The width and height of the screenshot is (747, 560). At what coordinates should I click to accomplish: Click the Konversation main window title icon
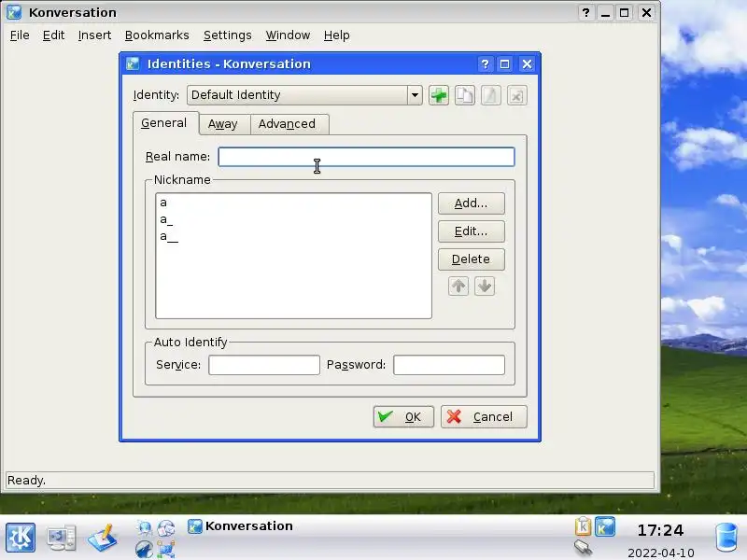[x=14, y=12]
